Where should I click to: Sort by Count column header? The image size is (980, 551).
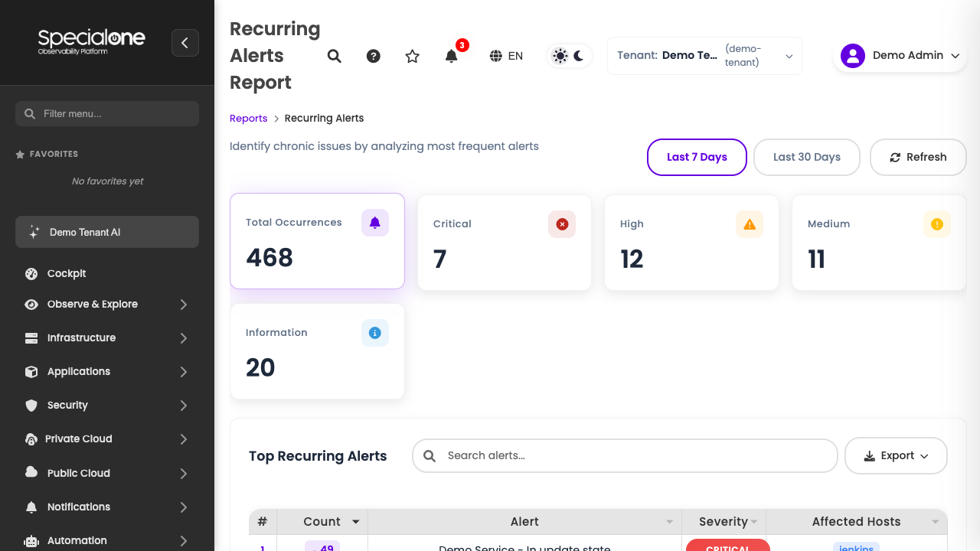pyautogui.click(x=322, y=522)
